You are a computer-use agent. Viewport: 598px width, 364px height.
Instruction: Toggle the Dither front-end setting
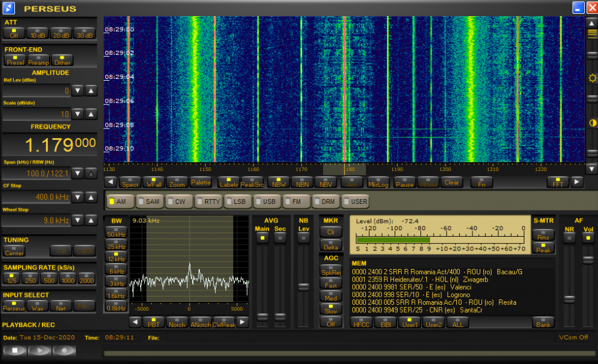click(62, 60)
